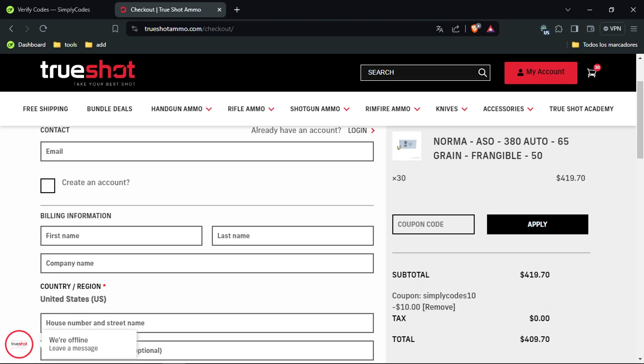Open Brave Rewards triangle icon
This screenshot has width=644, height=364.
point(491,29)
